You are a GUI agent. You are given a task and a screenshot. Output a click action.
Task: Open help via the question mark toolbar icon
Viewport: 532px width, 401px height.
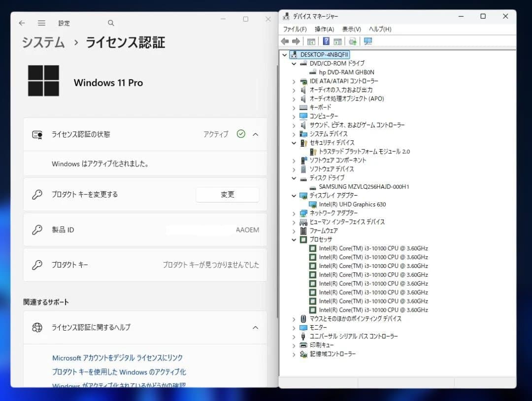(x=326, y=41)
